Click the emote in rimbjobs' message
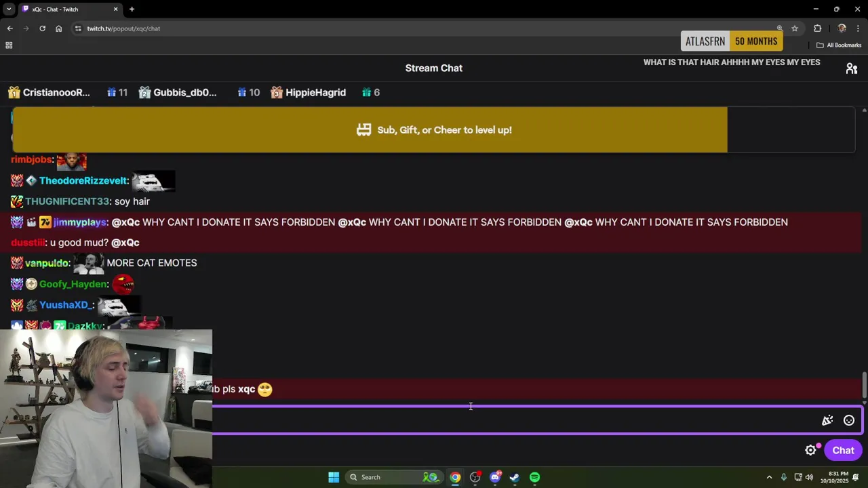 (72, 161)
